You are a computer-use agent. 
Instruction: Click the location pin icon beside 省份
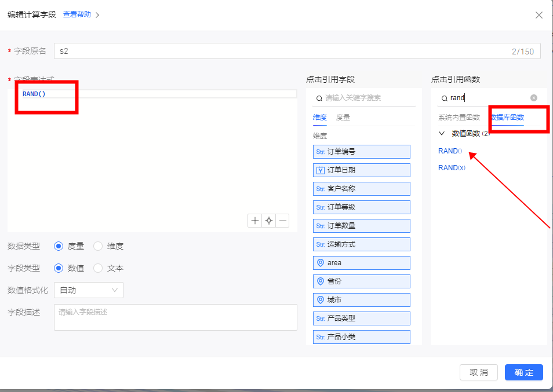coord(320,281)
